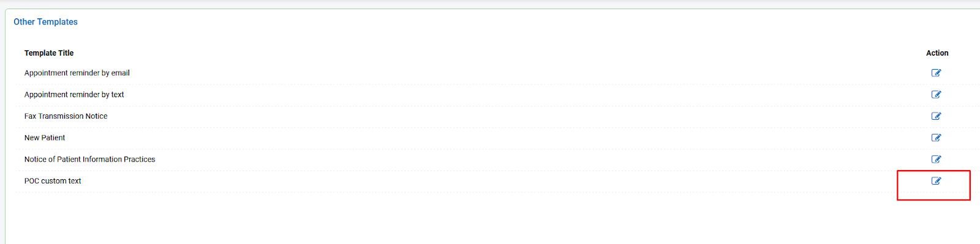The height and width of the screenshot is (244, 980).
Task: Click the New Patient template title
Action: click(x=45, y=138)
